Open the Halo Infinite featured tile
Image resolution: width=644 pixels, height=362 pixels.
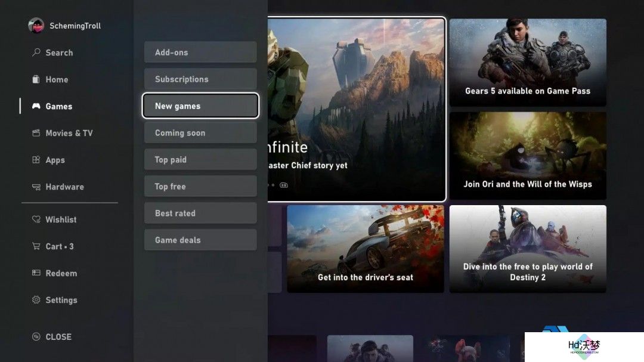pyautogui.click(x=357, y=109)
